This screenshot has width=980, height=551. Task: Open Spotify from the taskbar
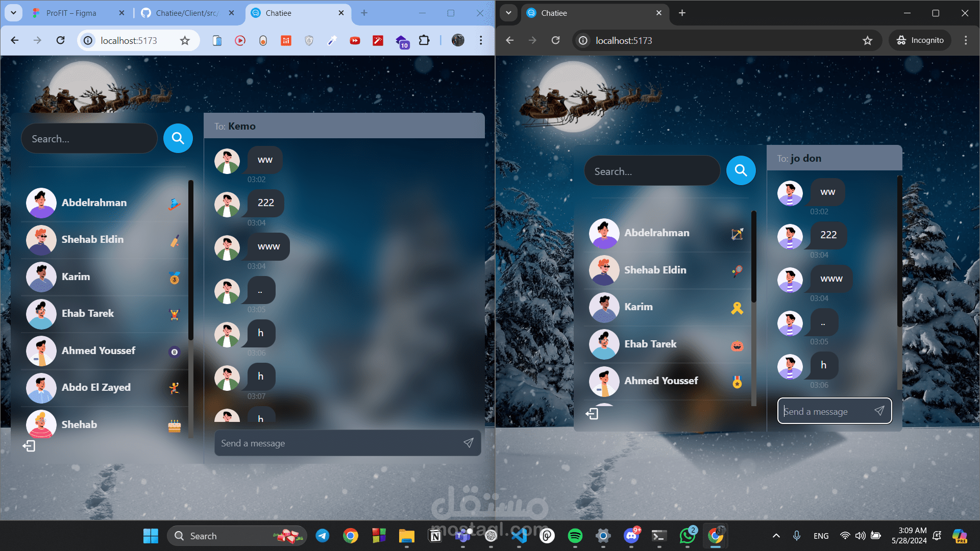(x=575, y=536)
